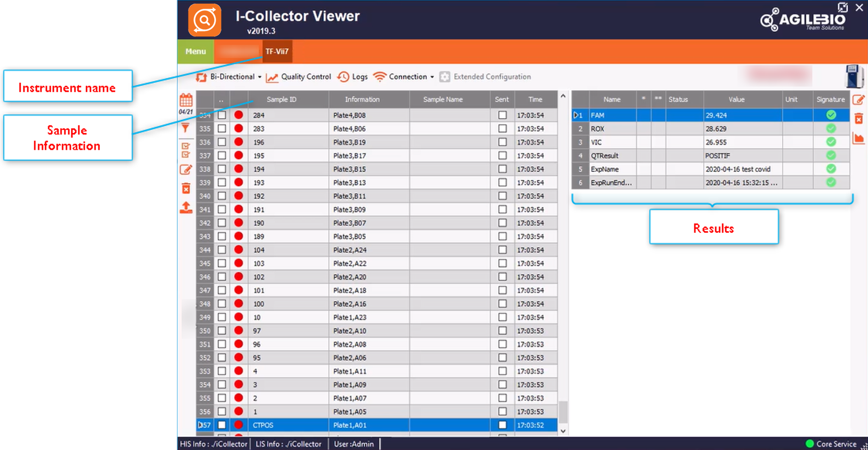Open Extended Configuration
This screenshot has width=868, height=450.
coord(485,77)
